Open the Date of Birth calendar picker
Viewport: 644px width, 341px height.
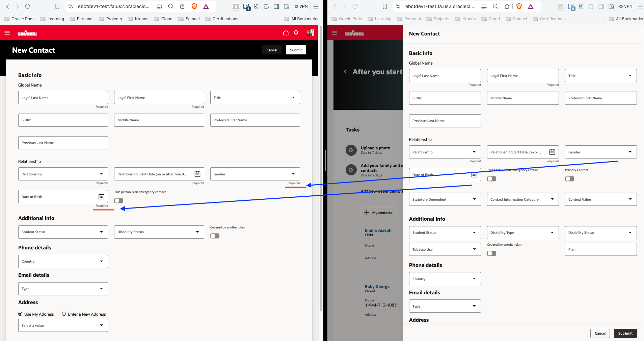(101, 196)
